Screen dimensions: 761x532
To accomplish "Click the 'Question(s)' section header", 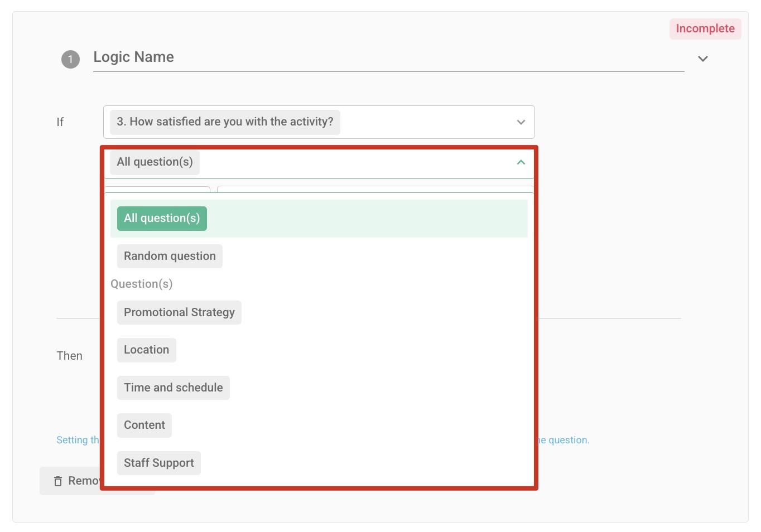I will 141,284.
